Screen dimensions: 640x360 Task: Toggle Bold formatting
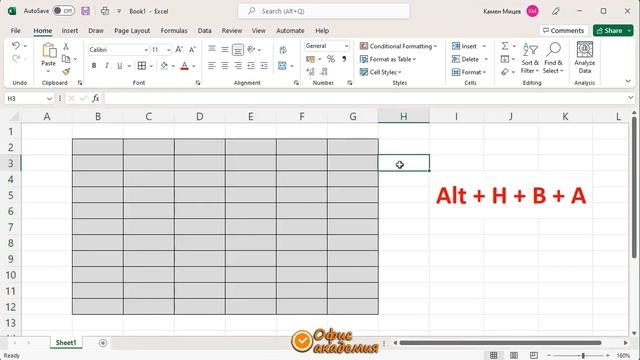(94, 66)
